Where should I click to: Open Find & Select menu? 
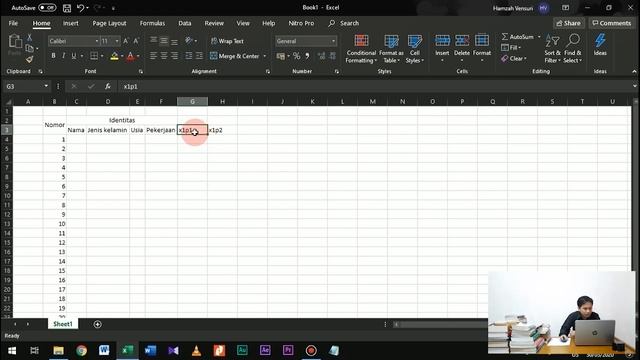[x=573, y=49]
